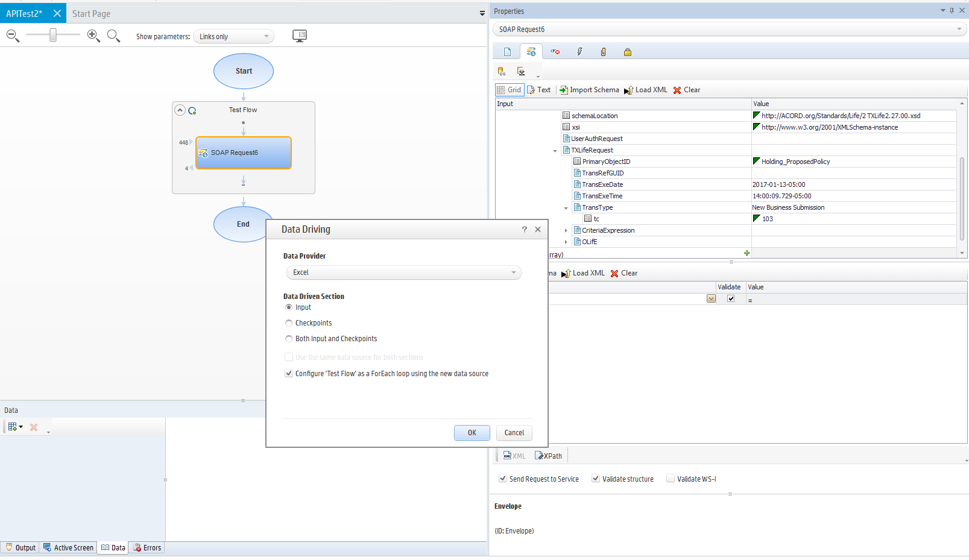Open the Data Provider Excel dropdown
Screen dimensions: 969x560
403,272
